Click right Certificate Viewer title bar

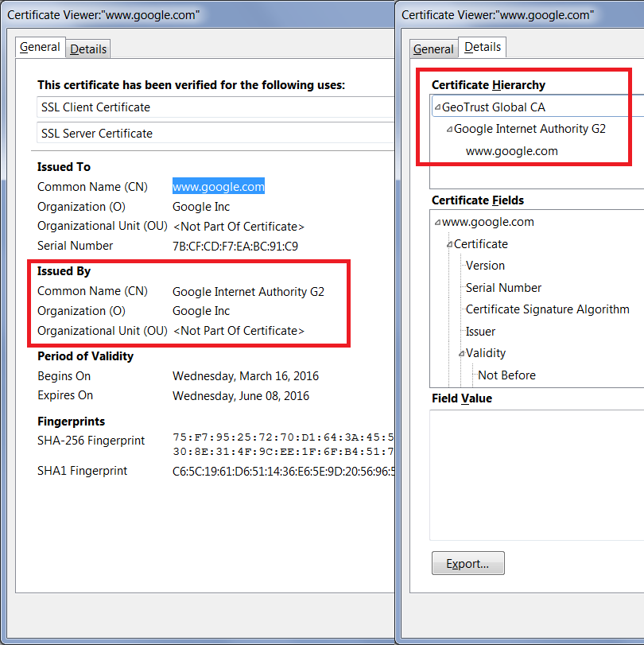coord(520,15)
